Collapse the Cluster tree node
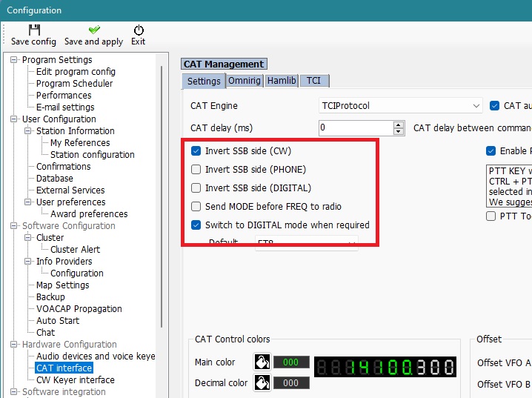532x398 pixels. click(x=28, y=237)
